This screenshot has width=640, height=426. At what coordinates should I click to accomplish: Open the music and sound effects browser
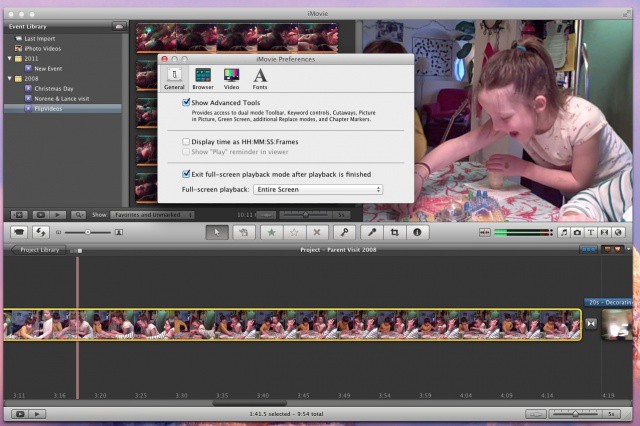click(565, 232)
